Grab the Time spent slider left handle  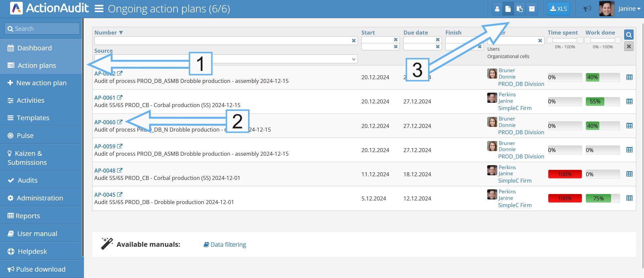(550, 40)
